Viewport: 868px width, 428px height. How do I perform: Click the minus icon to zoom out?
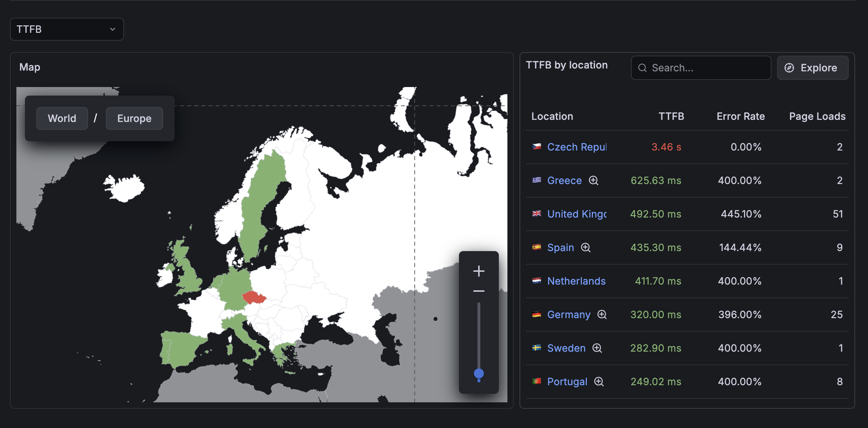[x=479, y=291]
